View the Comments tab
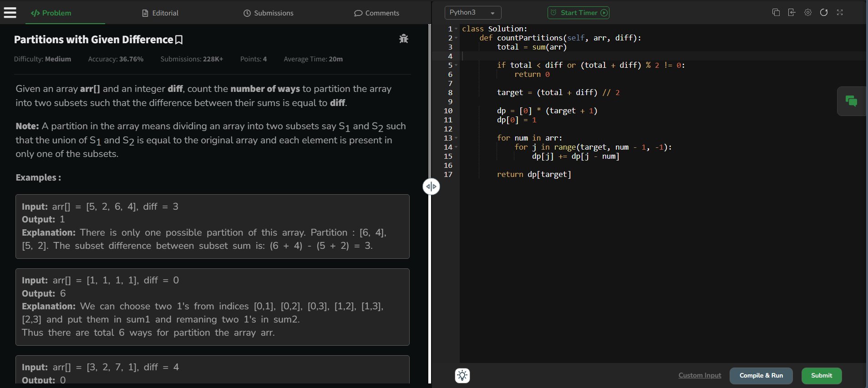This screenshot has width=868, height=388. coord(376,13)
